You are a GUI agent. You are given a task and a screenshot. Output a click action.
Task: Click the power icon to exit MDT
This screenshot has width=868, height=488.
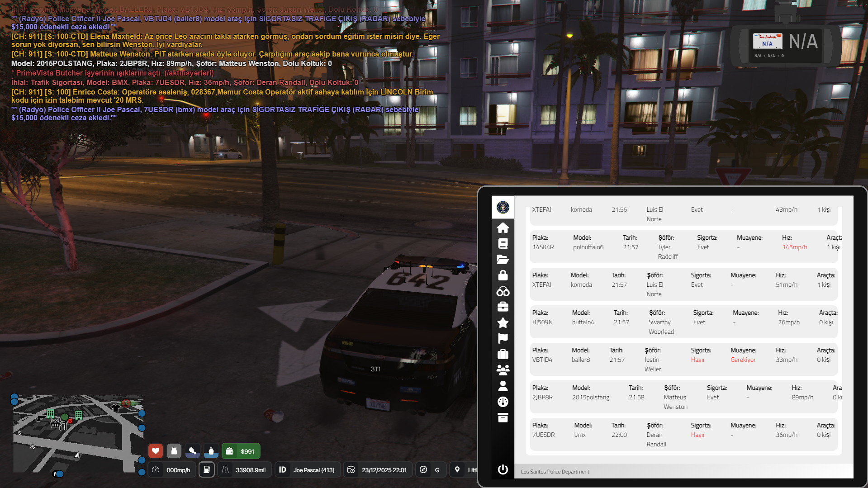[x=503, y=469]
